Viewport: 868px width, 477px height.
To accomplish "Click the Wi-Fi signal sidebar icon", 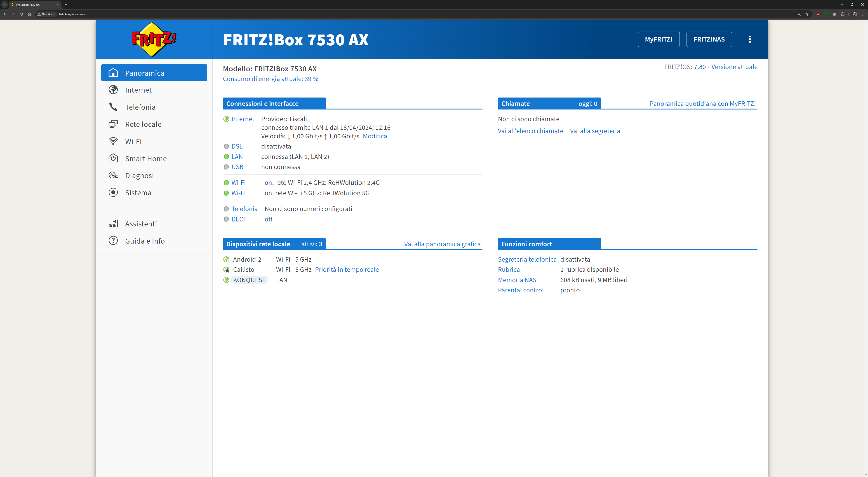I will (x=113, y=141).
